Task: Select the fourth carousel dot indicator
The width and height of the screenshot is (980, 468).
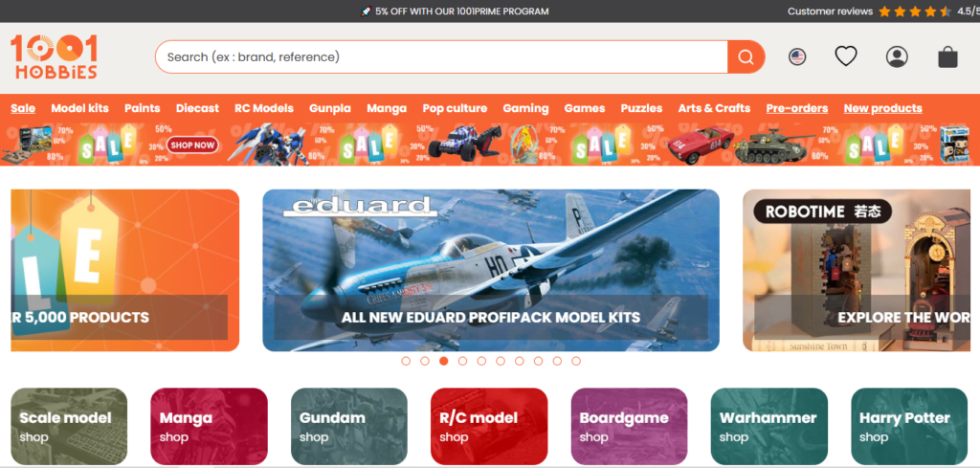Action: pyautogui.click(x=462, y=361)
